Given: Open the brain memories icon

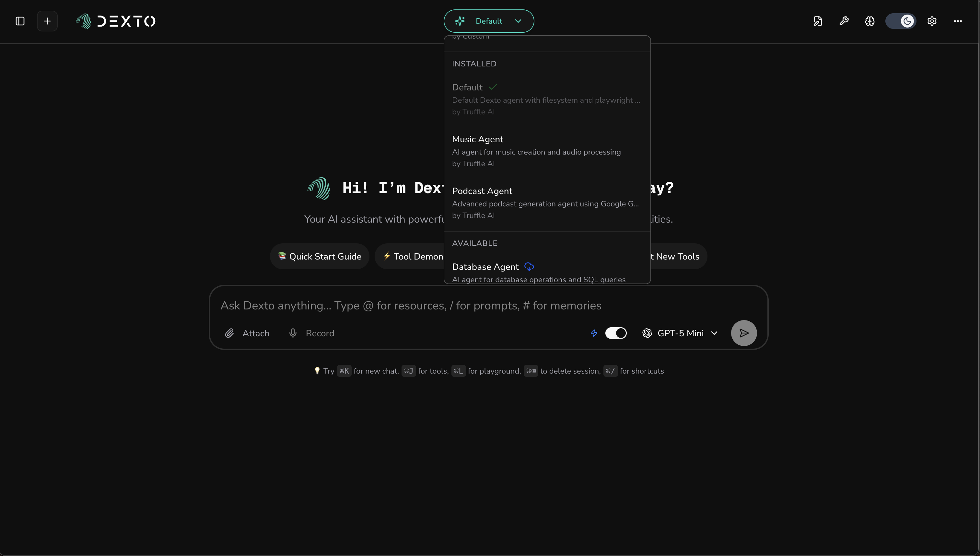Looking at the screenshot, I should (869, 21).
